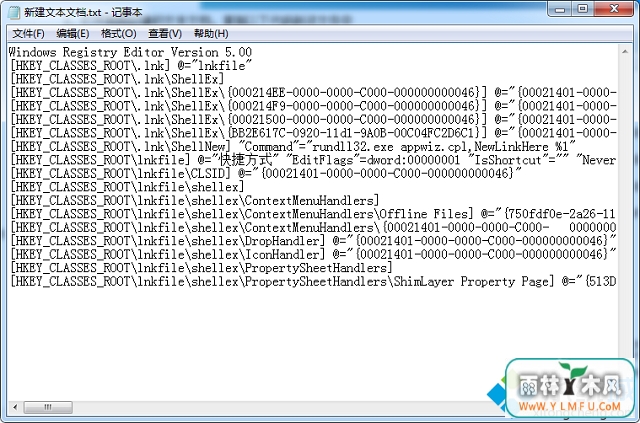Open the 文件(F) menu
The height and width of the screenshot is (423, 640).
(x=28, y=33)
